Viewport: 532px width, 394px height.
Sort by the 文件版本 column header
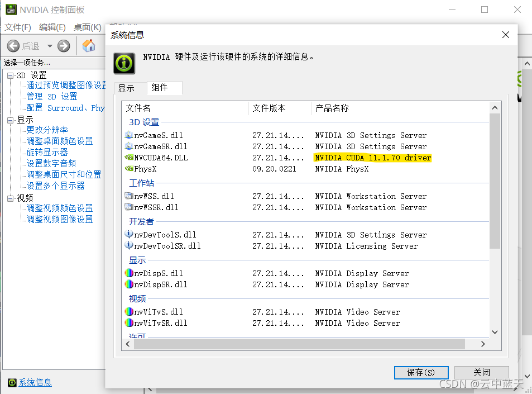[280, 108]
